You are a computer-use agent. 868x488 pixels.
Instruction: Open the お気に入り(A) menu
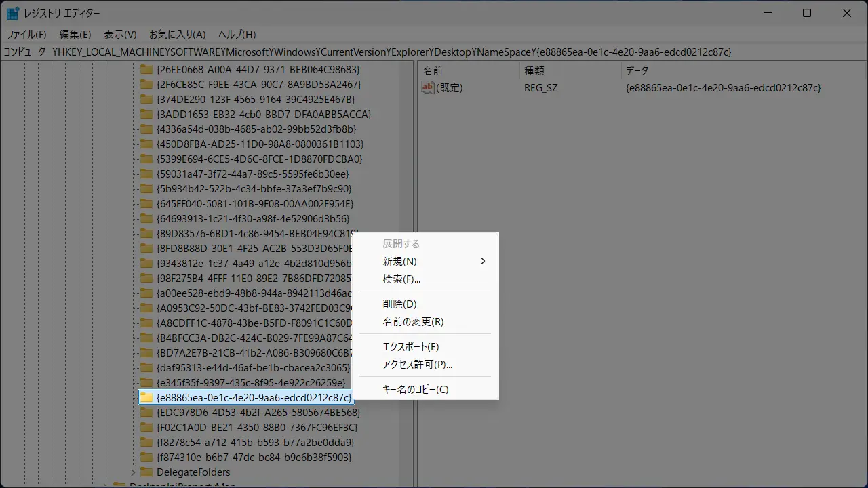(x=177, y=34)
